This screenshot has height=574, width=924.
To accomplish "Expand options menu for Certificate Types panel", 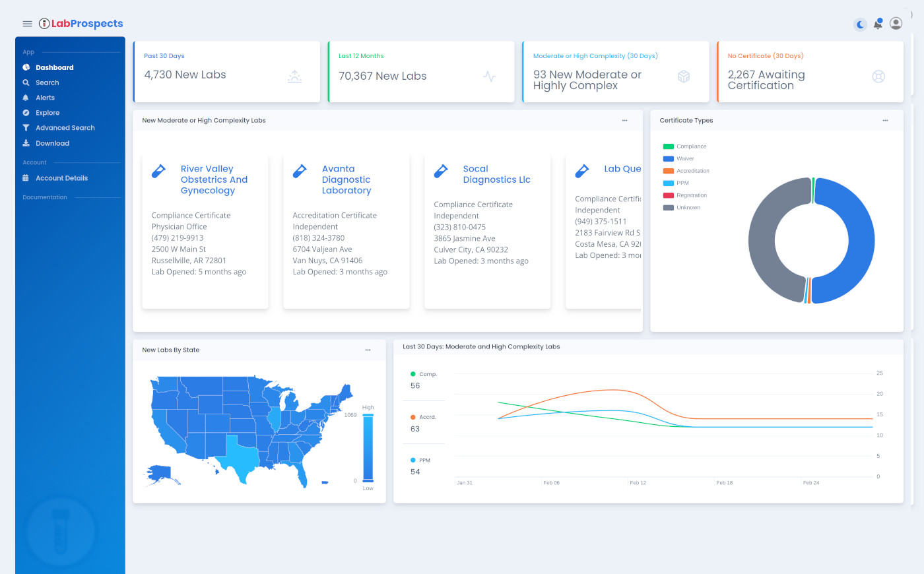I will (x=885, y=121).
